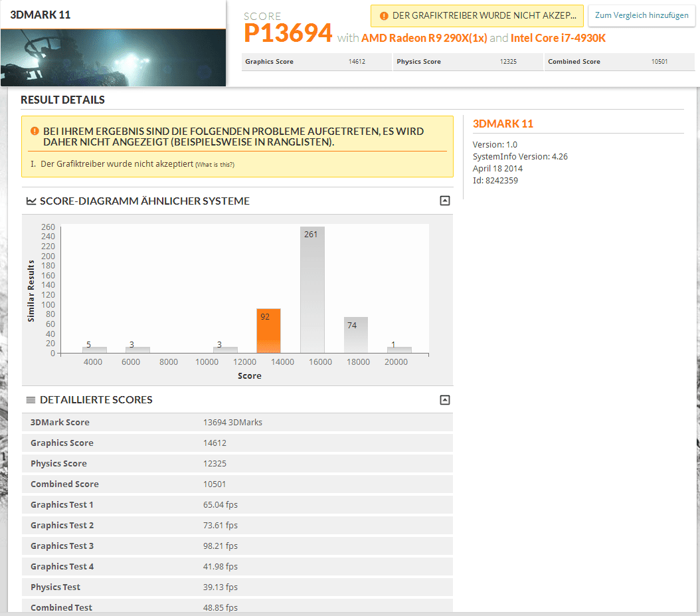Viewport: 700px width, 616px height.
Task: Click the 3DMARK 11 title above the thumbnail
Action: 40,15
